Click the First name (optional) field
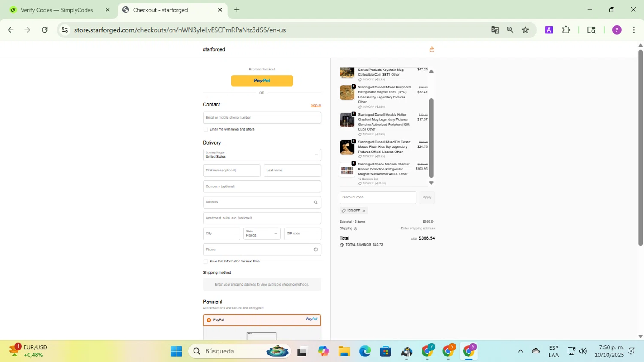 click(231, 170)
